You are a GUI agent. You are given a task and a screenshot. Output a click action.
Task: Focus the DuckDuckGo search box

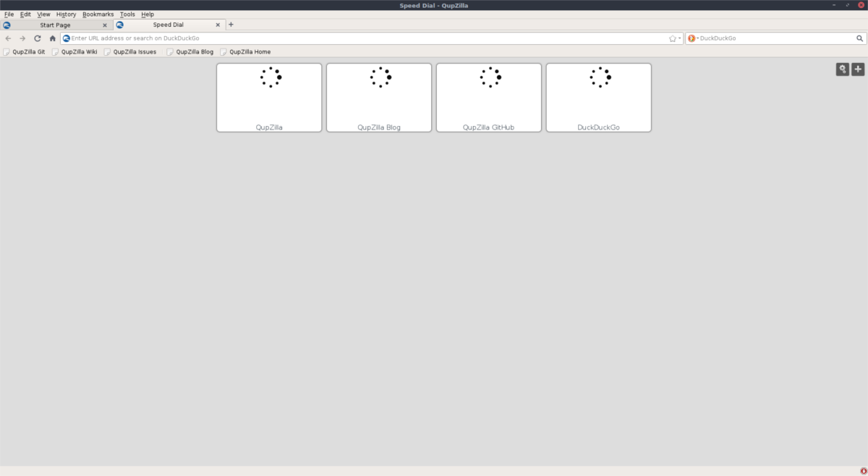[x=778, y=38]
